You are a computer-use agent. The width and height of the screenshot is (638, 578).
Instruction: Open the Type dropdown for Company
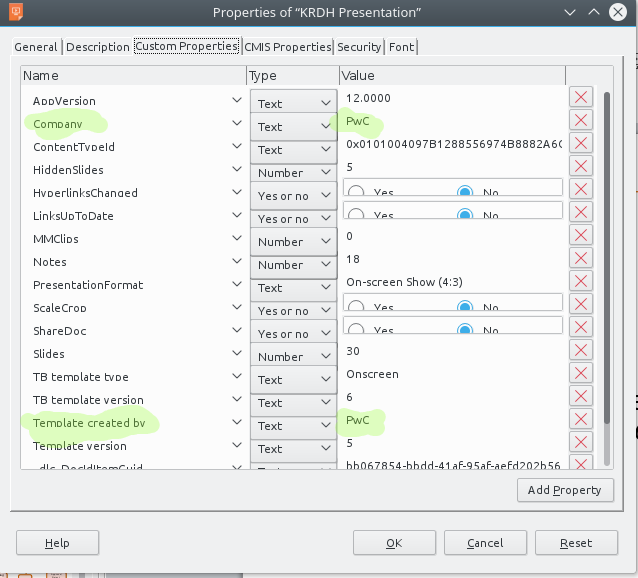click(293, 127)
